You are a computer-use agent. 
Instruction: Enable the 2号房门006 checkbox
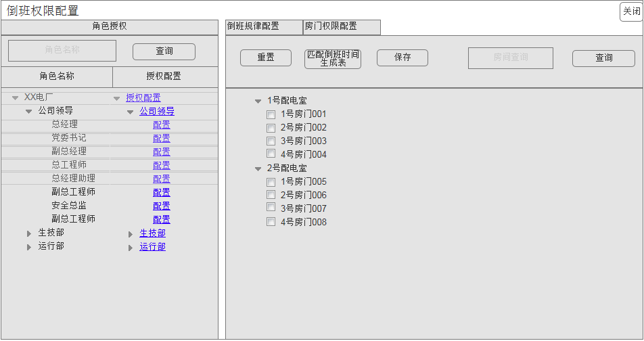271,195
